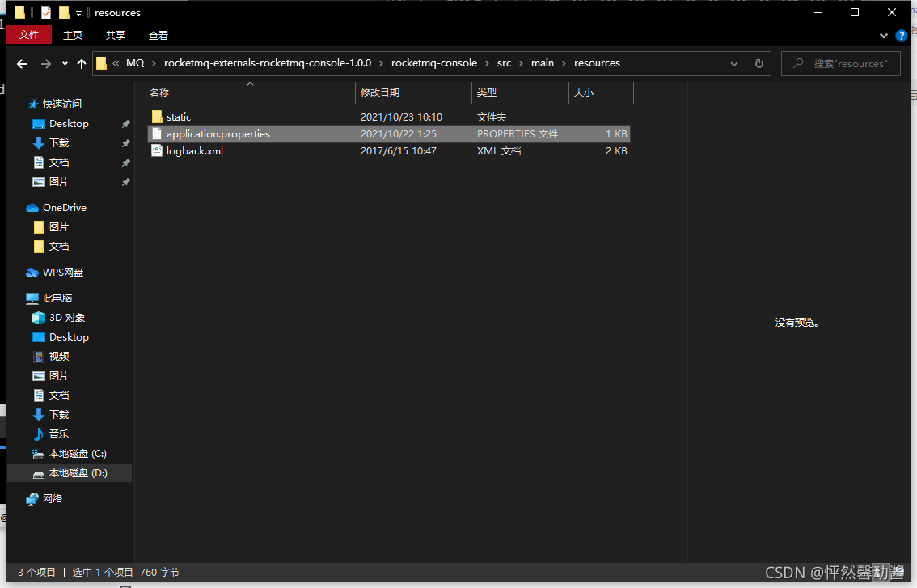Select OneDrive in navigation pane

[65, 208]
